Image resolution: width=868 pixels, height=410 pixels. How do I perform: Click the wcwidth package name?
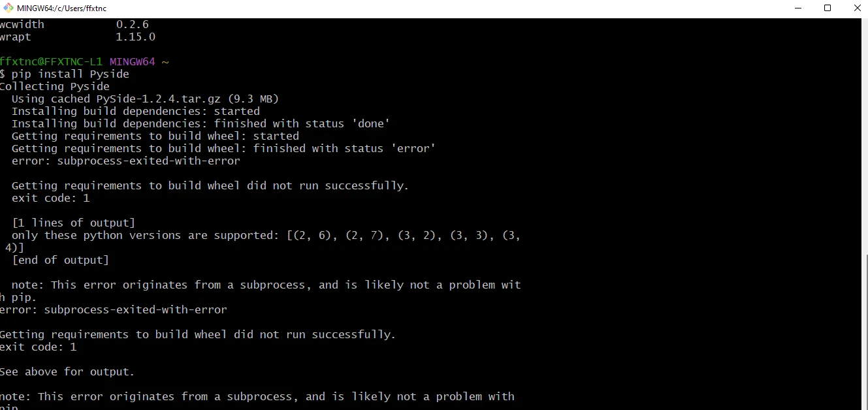(x=22, y=24)
